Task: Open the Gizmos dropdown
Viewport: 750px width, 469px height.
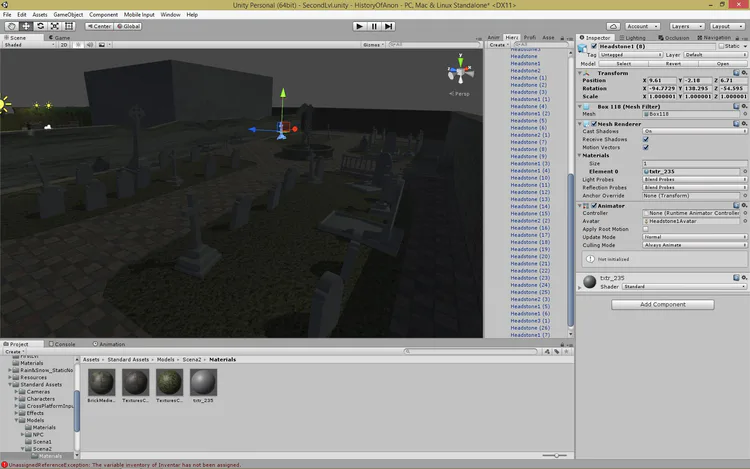Action: tap(374, 44)
